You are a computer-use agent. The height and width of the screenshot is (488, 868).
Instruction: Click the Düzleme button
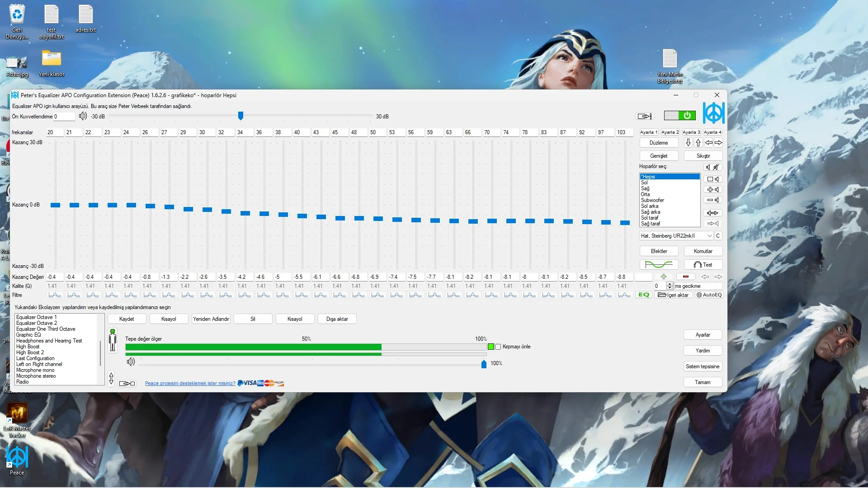tap(659, 143)
